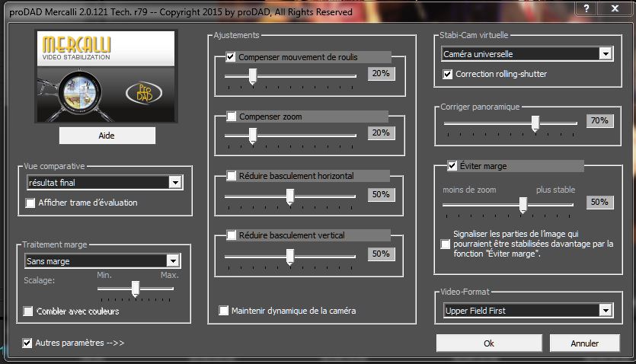Cancel with the Annuler button
The width and height of the screenshot is (636, 364).
point(584,343)
